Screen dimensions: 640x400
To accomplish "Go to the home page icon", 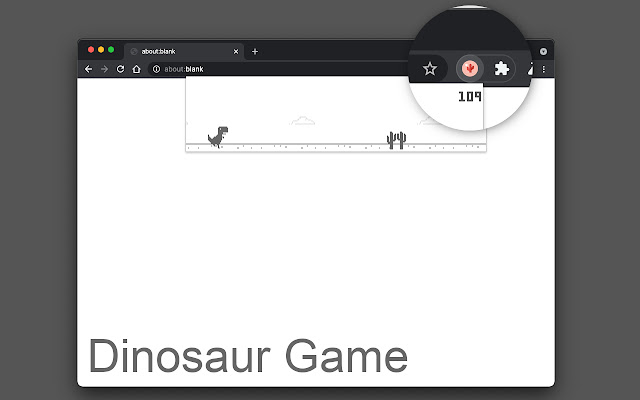I will pyautogui.click(x=136, y=69).
